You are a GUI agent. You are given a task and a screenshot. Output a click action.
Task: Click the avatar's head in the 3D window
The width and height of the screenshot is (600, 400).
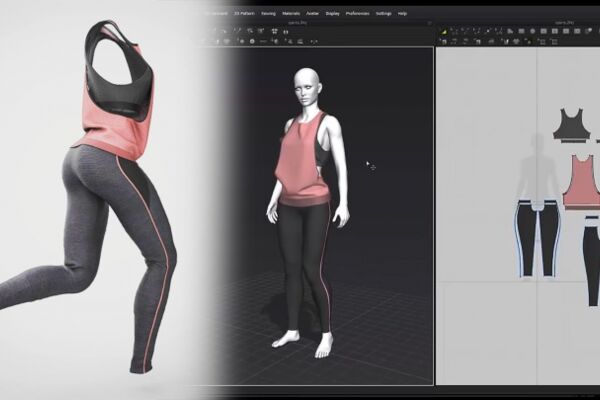(306, 87)
